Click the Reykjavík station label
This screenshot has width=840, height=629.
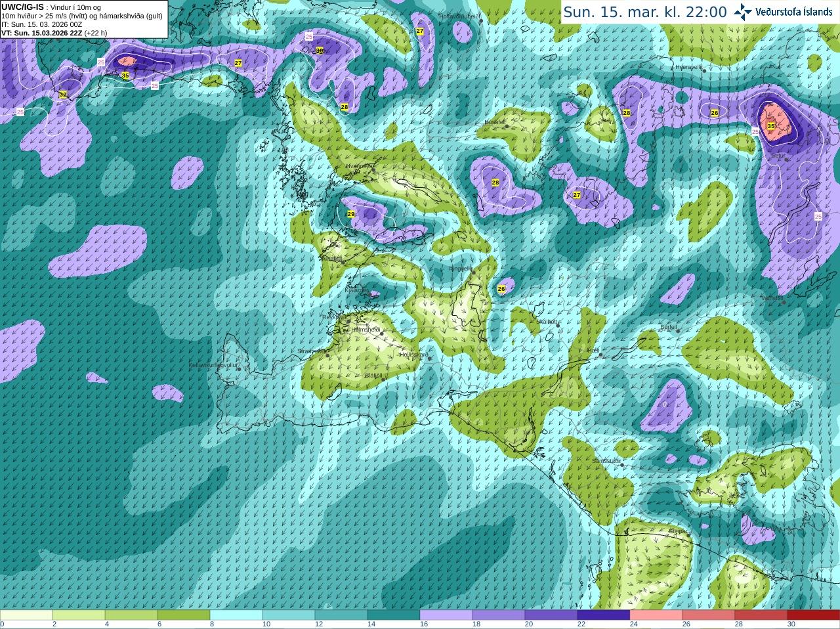click(x=333, y=316)
